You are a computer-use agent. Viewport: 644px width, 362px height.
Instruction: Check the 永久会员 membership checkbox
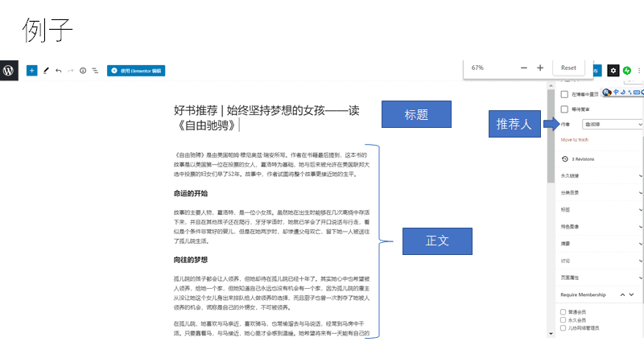[563, 319]
